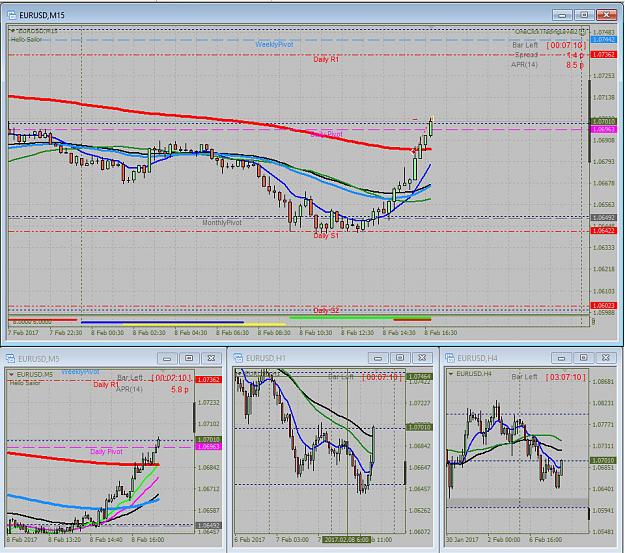Click the red 1.07362 price tag in M5

tap(209, 380)
